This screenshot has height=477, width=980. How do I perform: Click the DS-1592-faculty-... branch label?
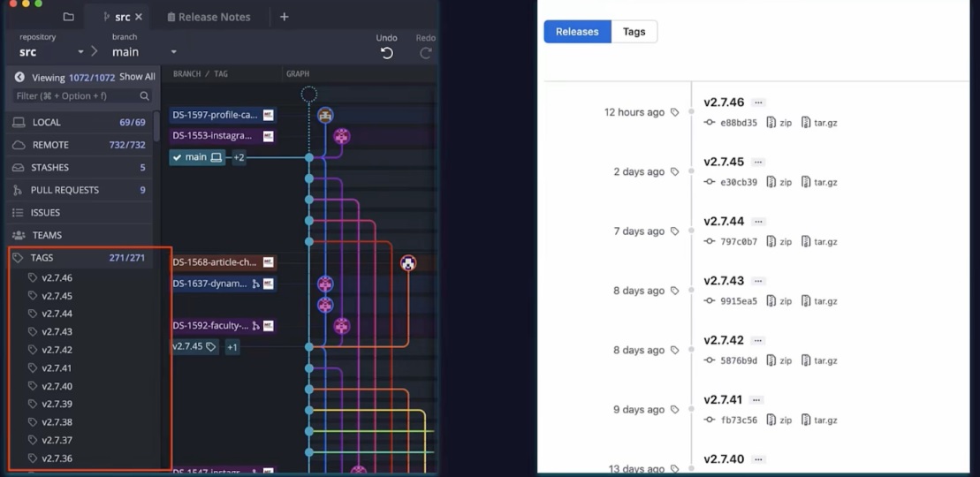pos(223,326)
